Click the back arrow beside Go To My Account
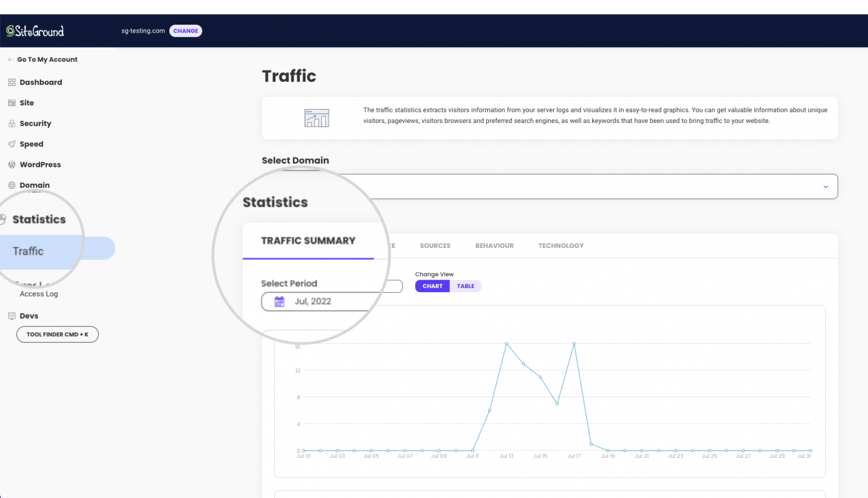The height and width of the screenshot is (498, 868). 11,60
